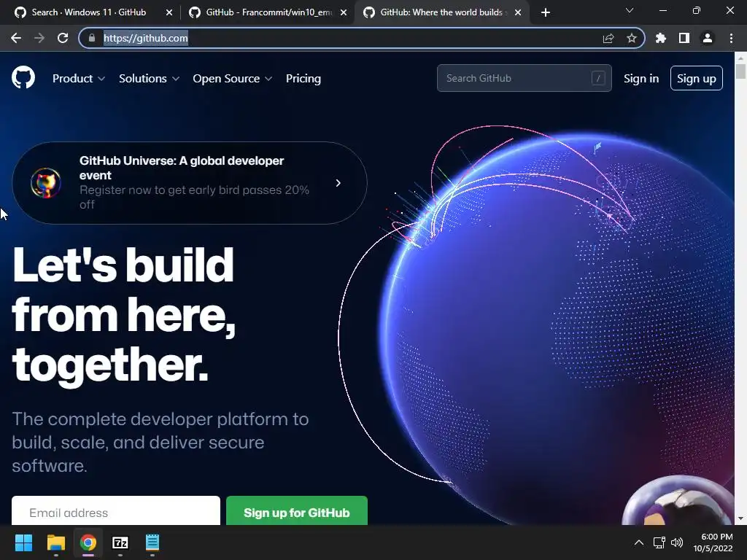Toggle the browser side panel icon
The width and height of the screenshot is (747, 560).
pyautogui.click(x=684, y=38)
